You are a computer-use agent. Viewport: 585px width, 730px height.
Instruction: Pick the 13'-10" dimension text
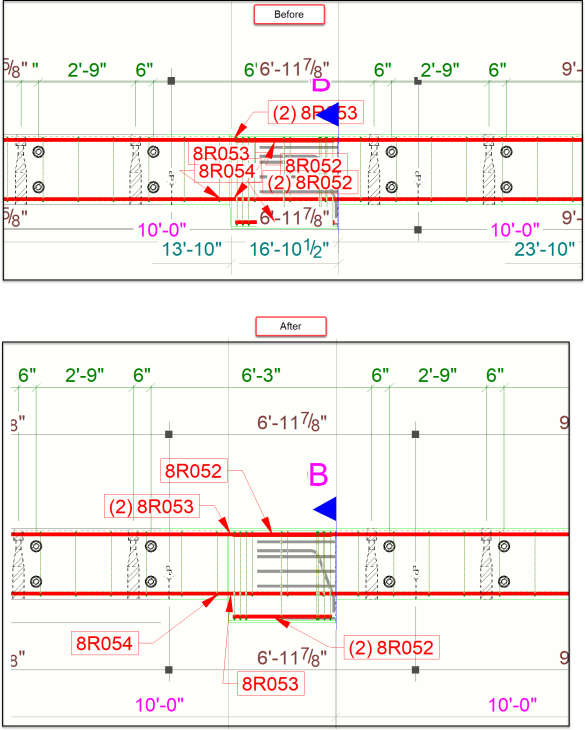click(x=192, y=249)
